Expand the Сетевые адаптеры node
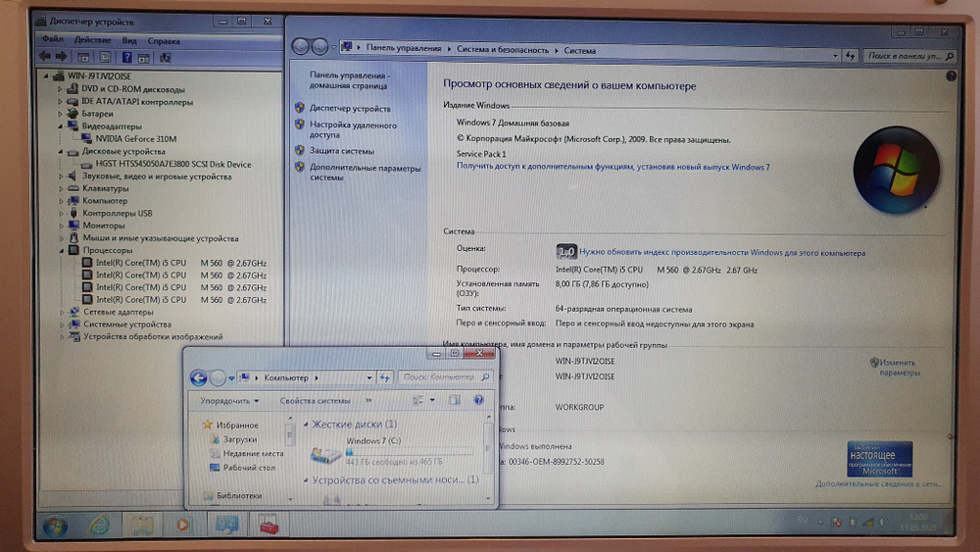 pos(62,312)
